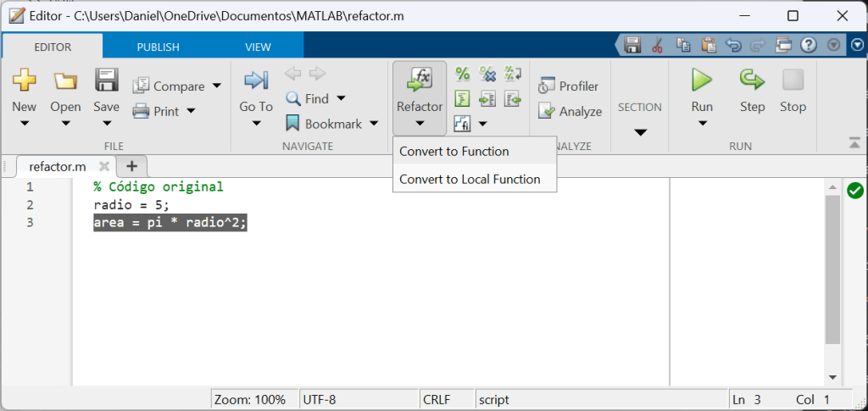The image size is (868, 411).
Task: Click the Smart Indent icon
Action: [463, 99]
